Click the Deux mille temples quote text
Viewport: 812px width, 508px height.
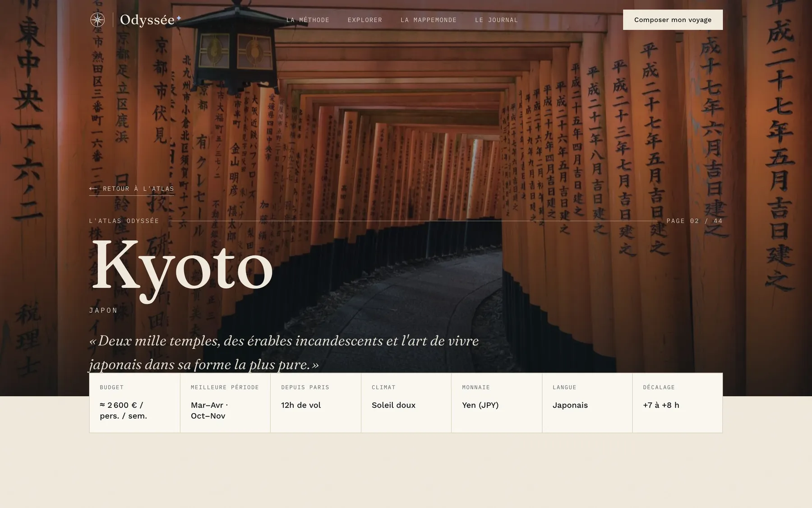pyautogui.click(x=284, y=352)
